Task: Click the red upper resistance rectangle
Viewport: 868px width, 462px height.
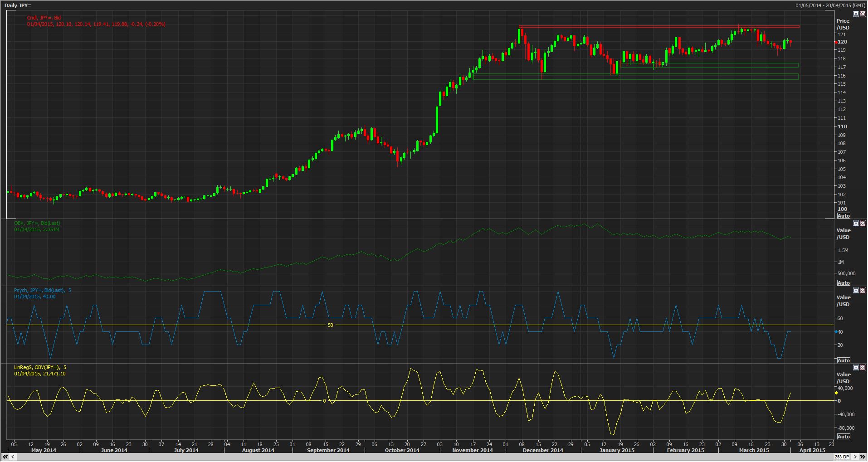Action: [x=659, y=27]
